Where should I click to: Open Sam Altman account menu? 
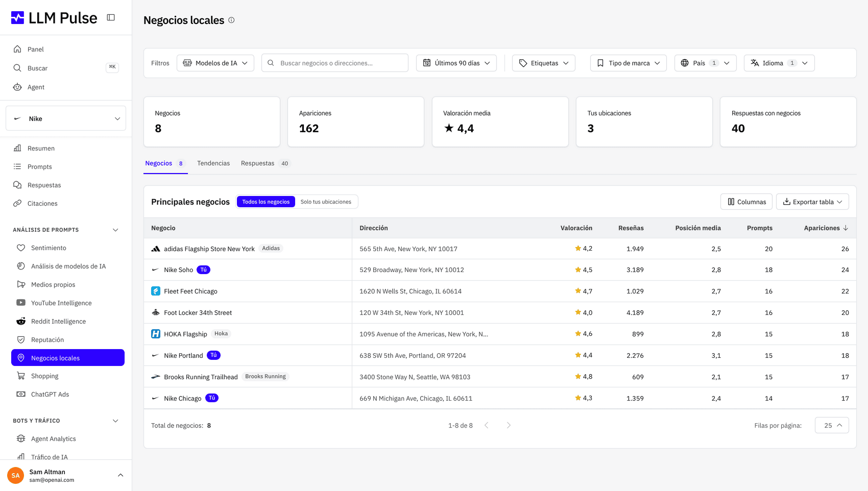(66, 475)
